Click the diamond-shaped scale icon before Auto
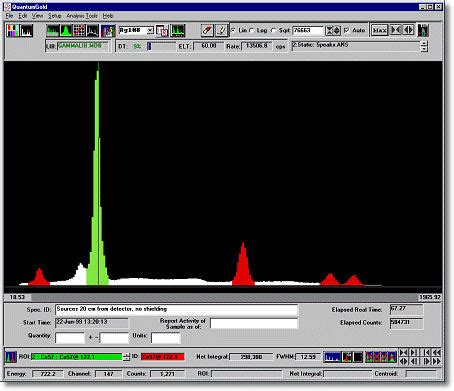 pyautogui.click(x=337, y=31)
